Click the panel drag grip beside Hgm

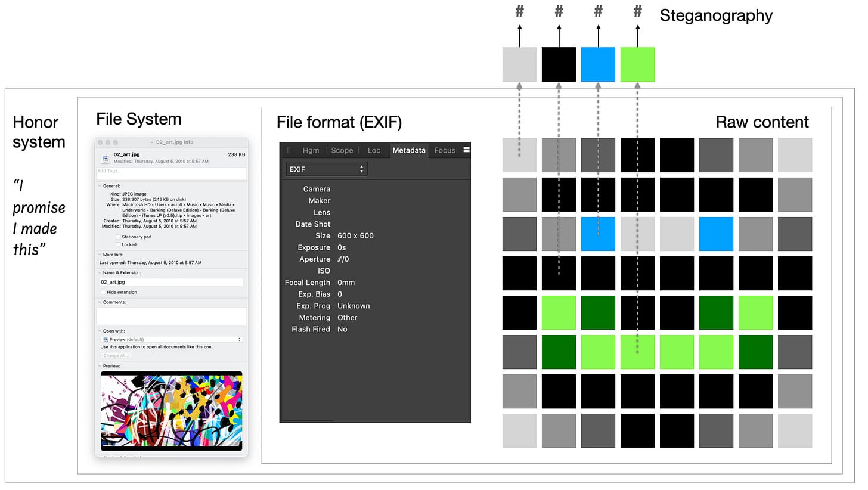coord(290,150)
